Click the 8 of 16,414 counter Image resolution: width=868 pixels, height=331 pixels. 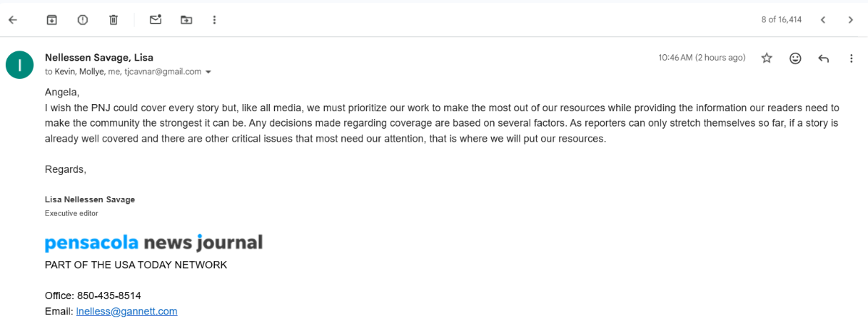coord(781,20)
